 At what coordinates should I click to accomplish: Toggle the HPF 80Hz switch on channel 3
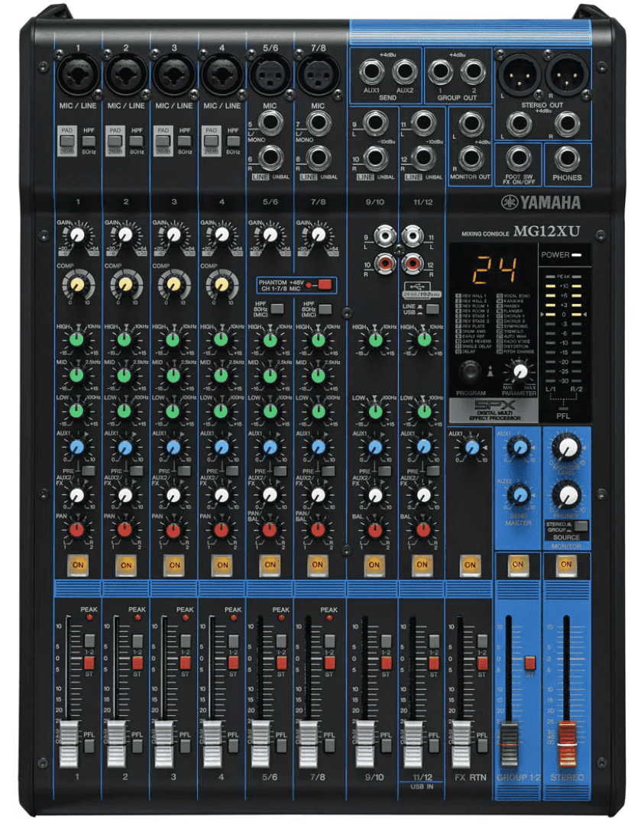coord(185,141)
